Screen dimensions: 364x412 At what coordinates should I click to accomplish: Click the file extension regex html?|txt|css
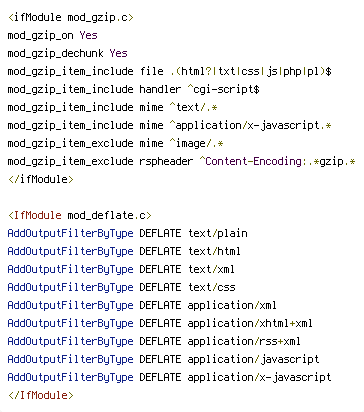coord(251,71)
